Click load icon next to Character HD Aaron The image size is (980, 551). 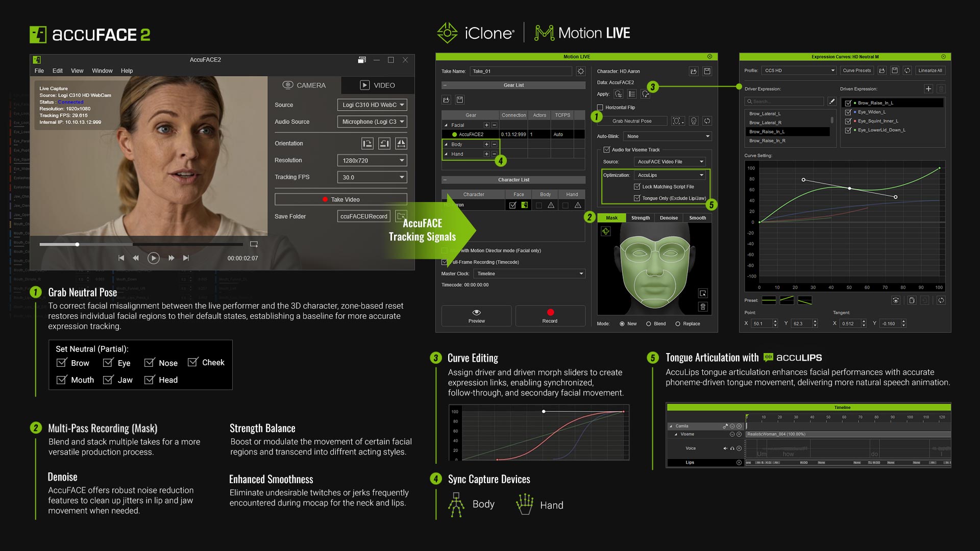pyautogui.click(x=693, y=71)
